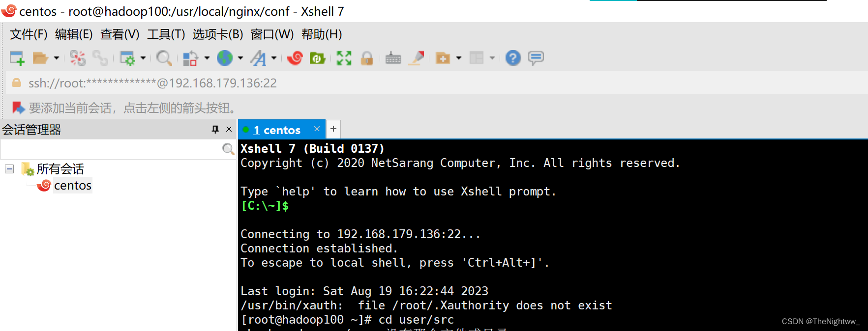Pin the 会话管理器 panel
The width and height of the screenshot is (868, 331).
pyautogui.click(x=215, y=129)
